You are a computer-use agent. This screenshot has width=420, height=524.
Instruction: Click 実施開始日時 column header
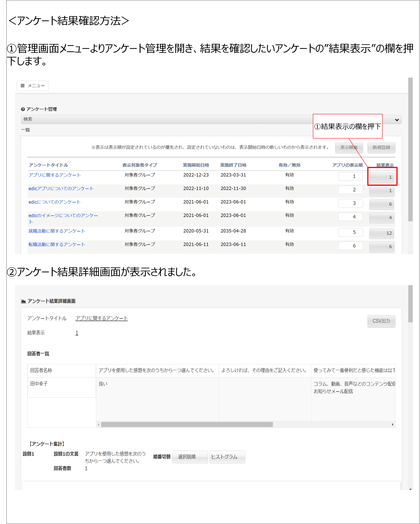196,165
